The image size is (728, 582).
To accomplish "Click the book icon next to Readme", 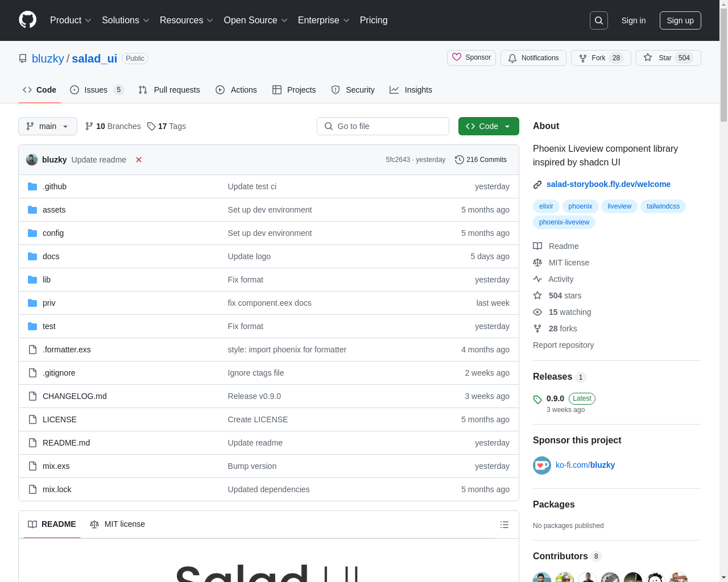I will [537, 246].
